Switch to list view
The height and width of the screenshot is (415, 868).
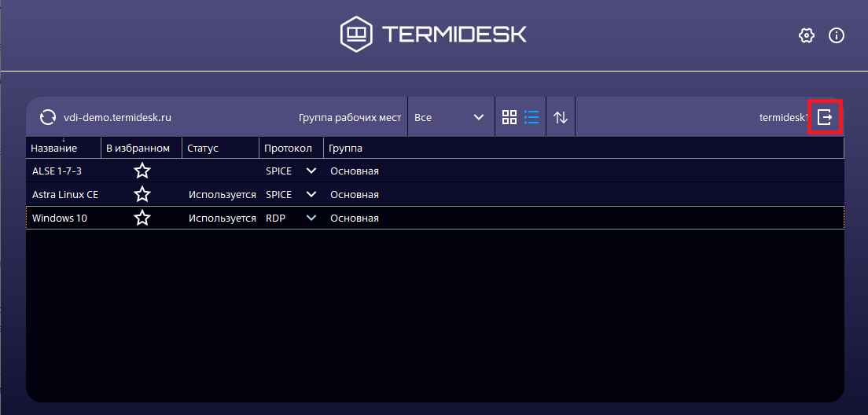point(531,117)
